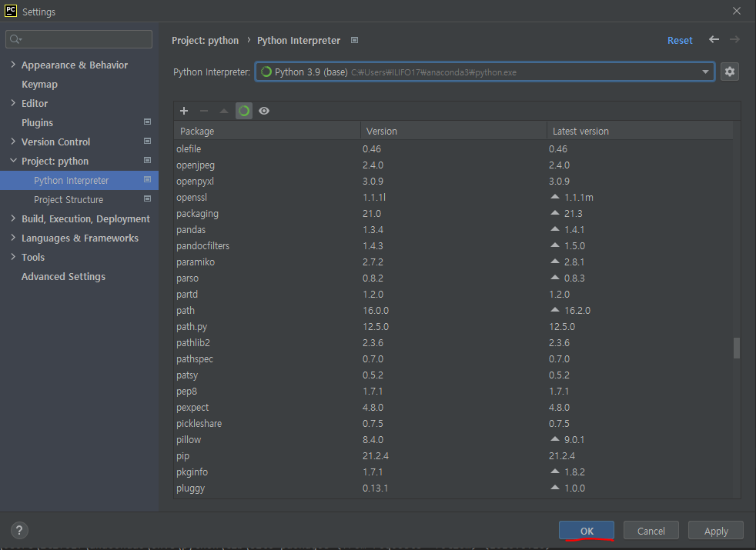This screenshot has height=550, width=756.
Task: Select the pickleshare package row
Action: [453, 423]
